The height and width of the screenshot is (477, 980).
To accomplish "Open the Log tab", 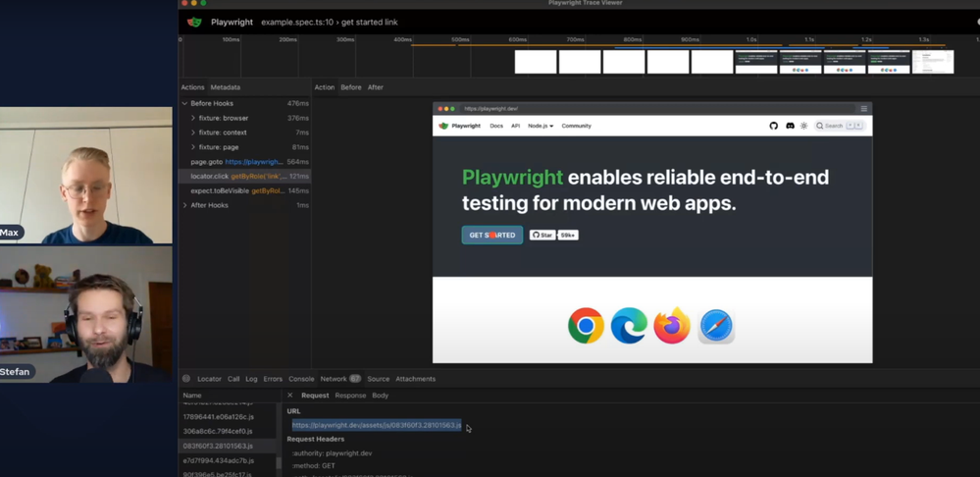I will tap(251, 379).
